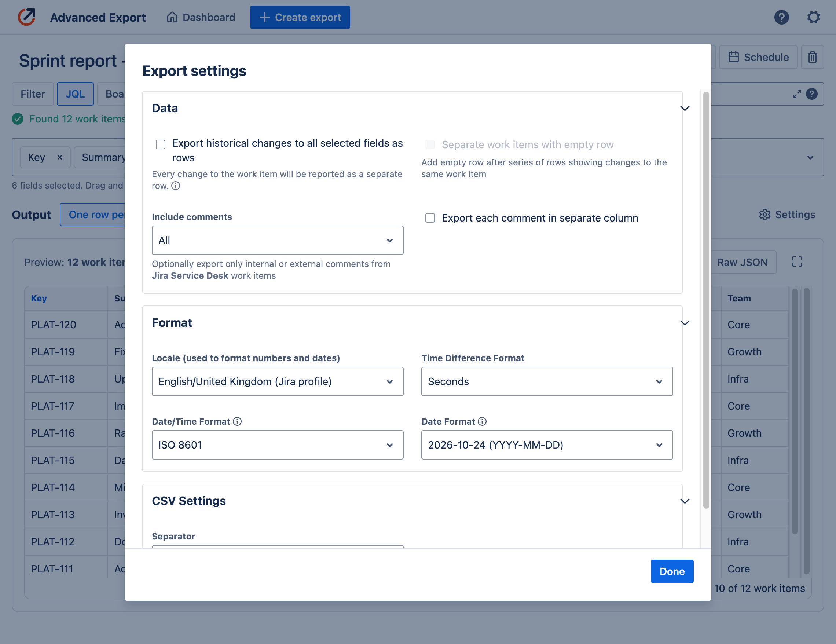836x644 pixels.
Task: Remove the Key field chip
Action: [60, 157]
